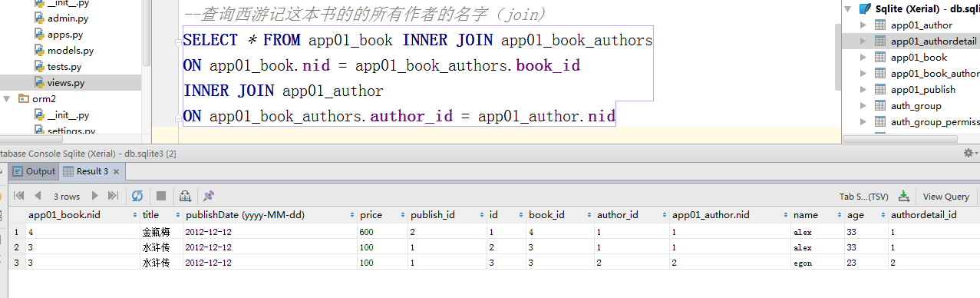980x298 pixels.
Task: Go to the next results page
Action: click(x=95, y=196)
